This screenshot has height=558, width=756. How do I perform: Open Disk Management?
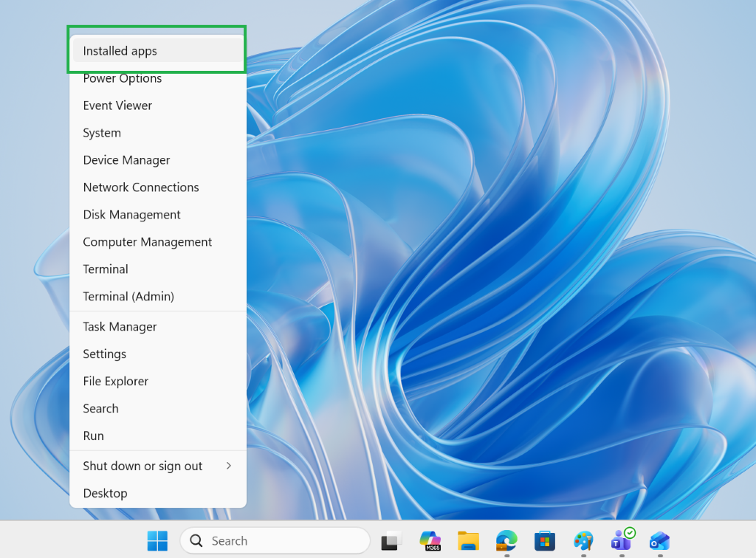coord(158,215)
